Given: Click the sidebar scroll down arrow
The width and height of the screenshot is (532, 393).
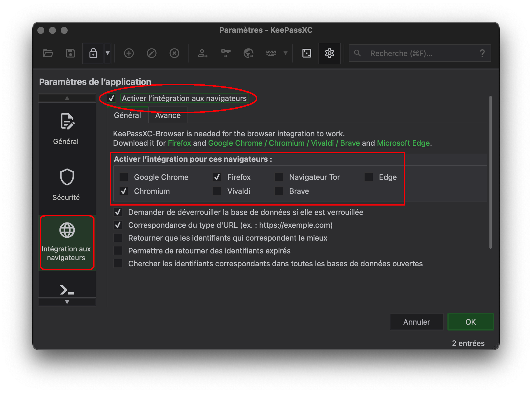Looking at the screenshot, I should point(67,302).
